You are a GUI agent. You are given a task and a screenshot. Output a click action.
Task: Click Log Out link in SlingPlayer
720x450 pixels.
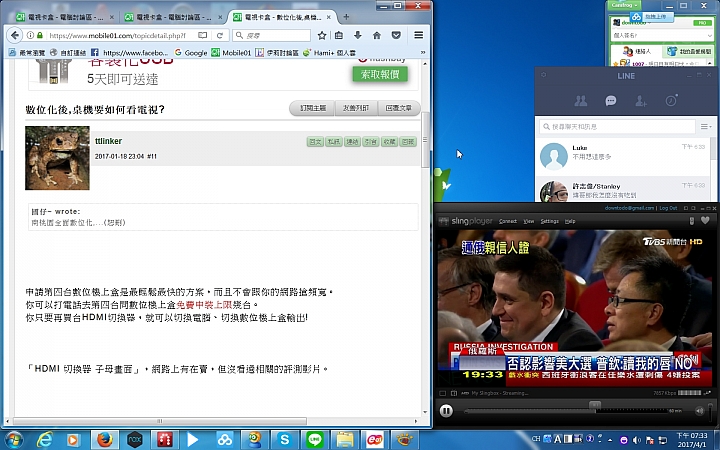tap(668, 208)
